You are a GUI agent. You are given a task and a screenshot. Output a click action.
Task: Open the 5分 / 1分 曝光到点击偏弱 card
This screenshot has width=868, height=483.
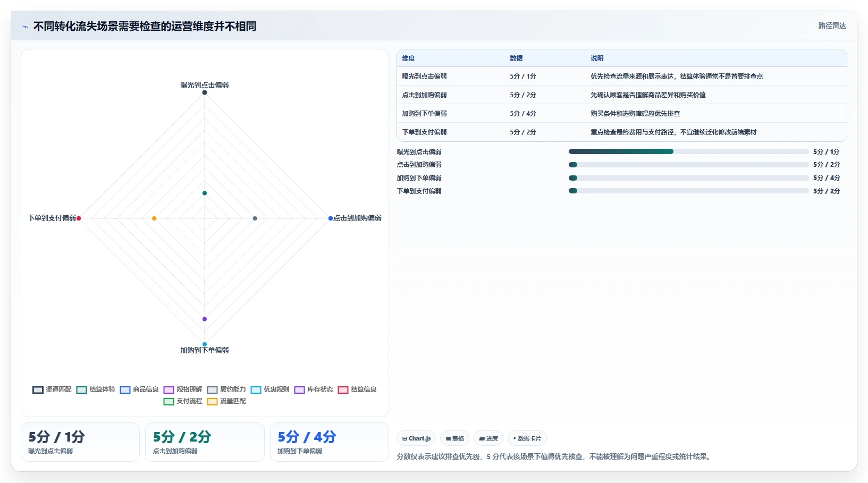tap(80, 442)
